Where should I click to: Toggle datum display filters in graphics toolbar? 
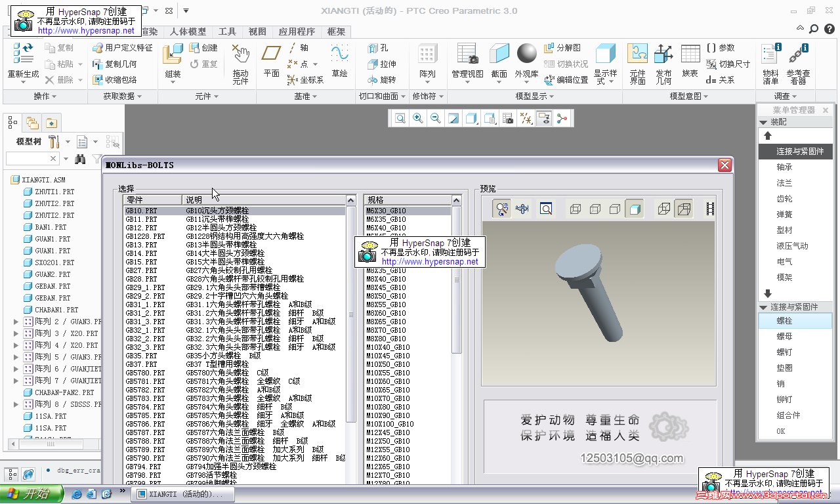(x=526, y=118)
